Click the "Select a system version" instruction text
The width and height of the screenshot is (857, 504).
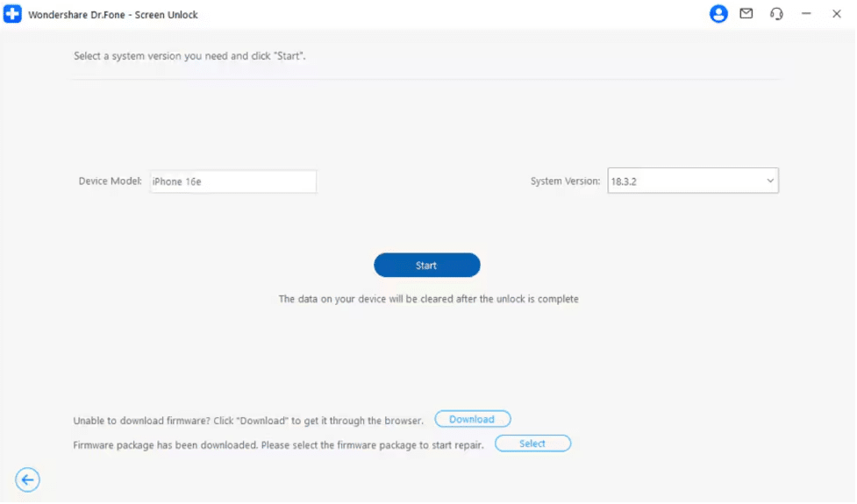pyautogui.click(x=189, y=56)
